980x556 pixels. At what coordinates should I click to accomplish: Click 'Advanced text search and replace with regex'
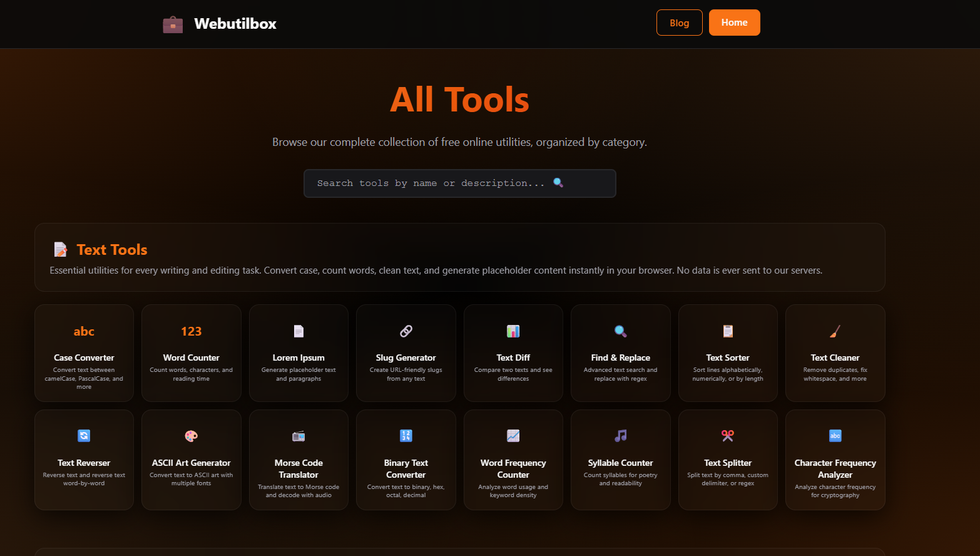click(621, 374)
